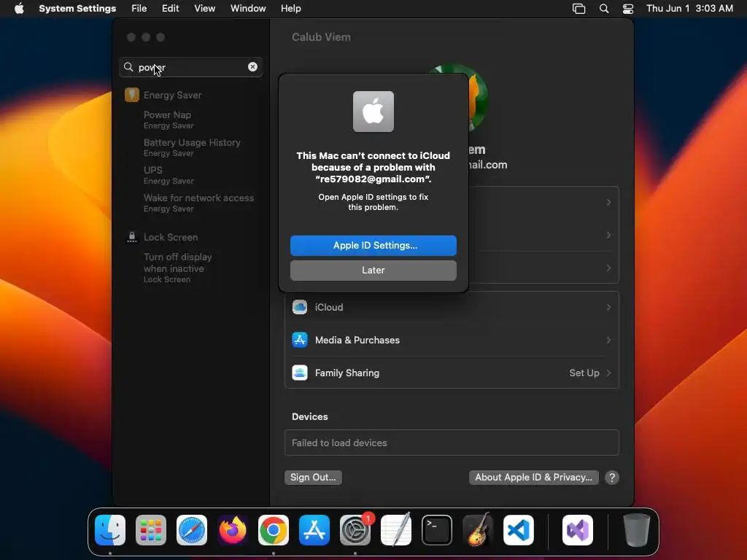
Task: Click the search field containing power
Action: (190, 67)
